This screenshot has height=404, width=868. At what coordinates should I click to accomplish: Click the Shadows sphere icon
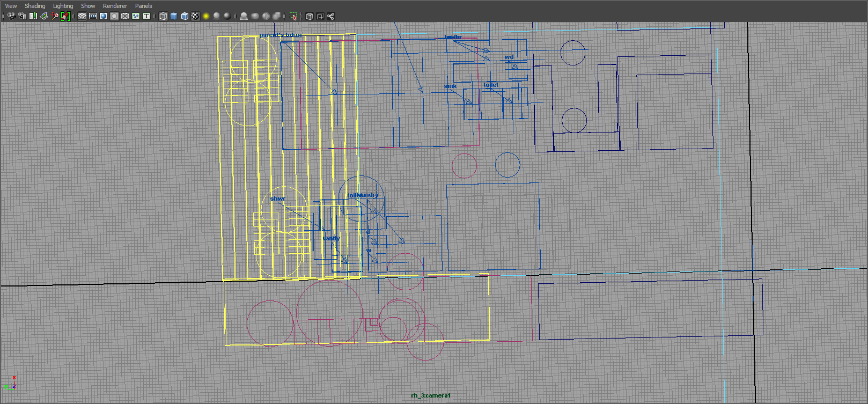click(x=217, y=16)
